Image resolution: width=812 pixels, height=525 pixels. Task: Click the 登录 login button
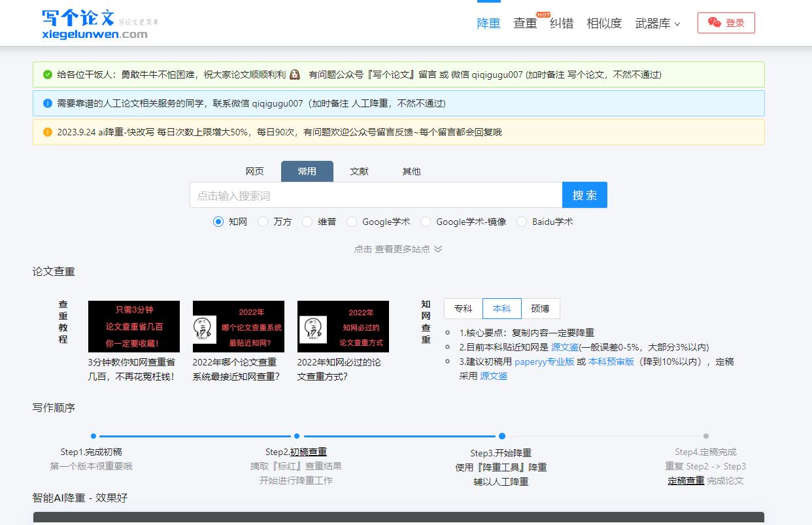(726, 23)
